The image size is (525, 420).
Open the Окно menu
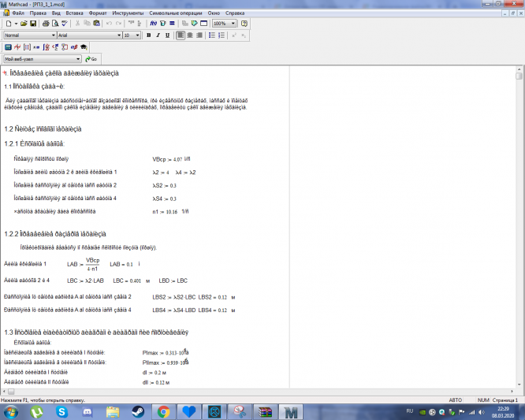[x=214, y=13]
